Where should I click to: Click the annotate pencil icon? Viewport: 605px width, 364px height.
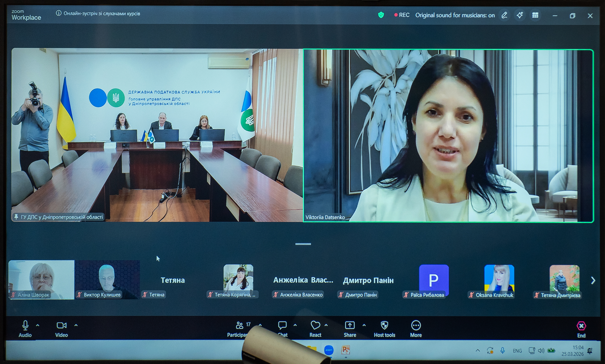504,15
